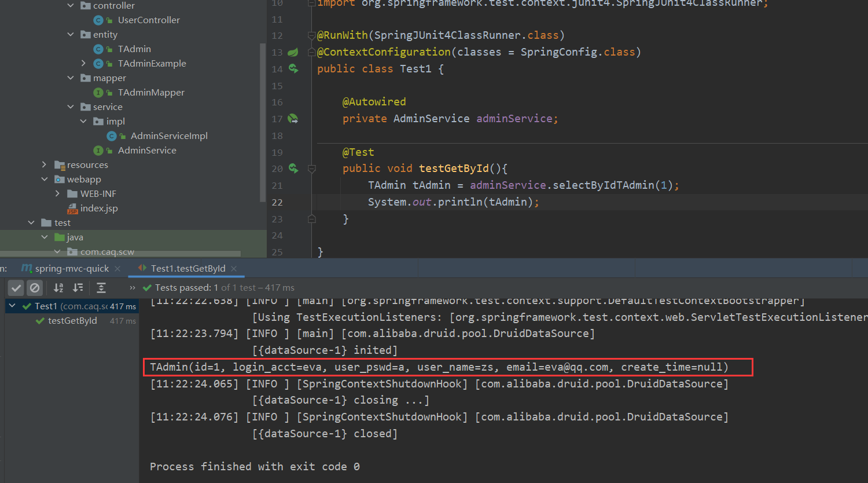The height and width of the screenshot is (483, 868).
Task: Click the green check beside Tests passed
Action: 147,288
